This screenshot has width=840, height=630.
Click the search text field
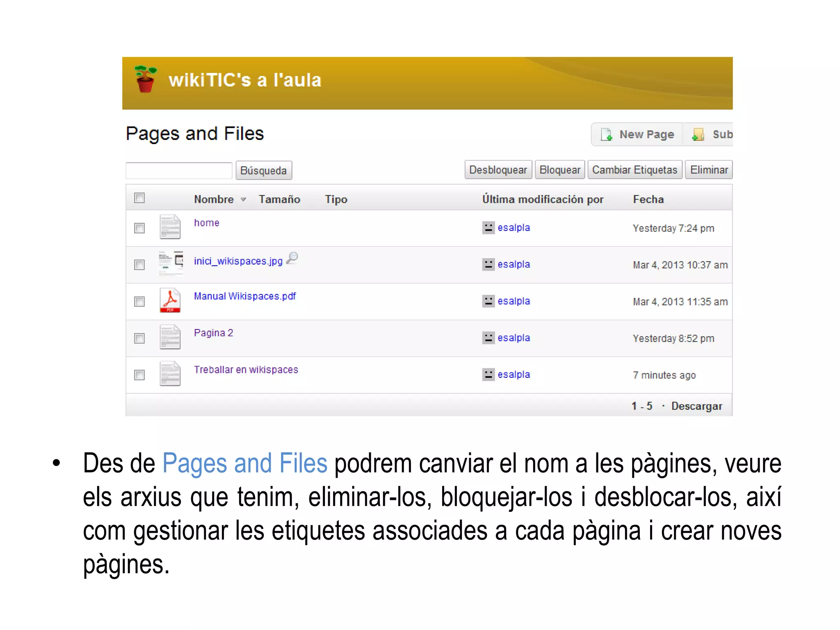pyautogui.click(x=179, y=171)
